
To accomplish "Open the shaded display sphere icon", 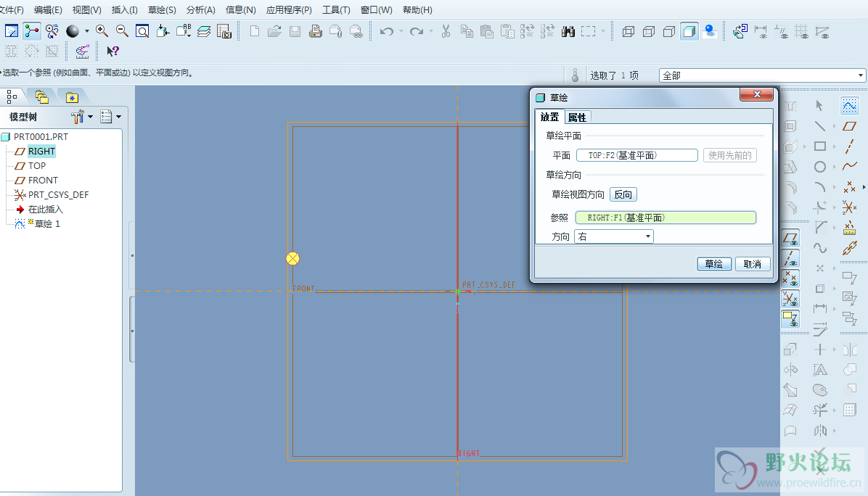I will (73, 31).
